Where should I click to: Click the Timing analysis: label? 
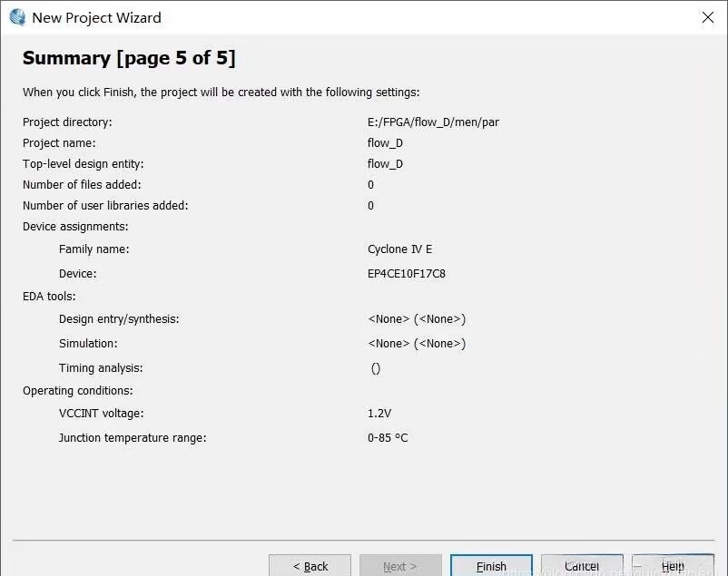coord(101,368)
